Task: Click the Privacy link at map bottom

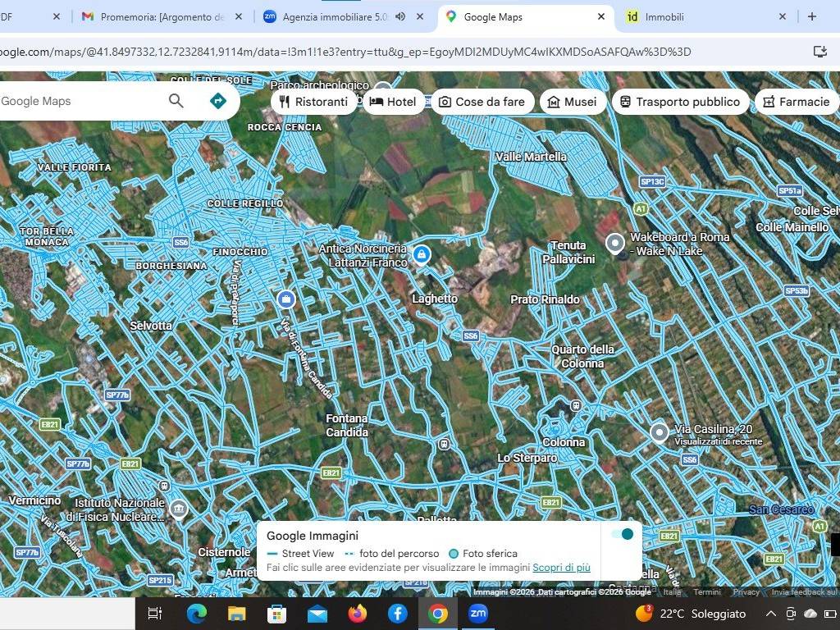Action: (746, 592)
